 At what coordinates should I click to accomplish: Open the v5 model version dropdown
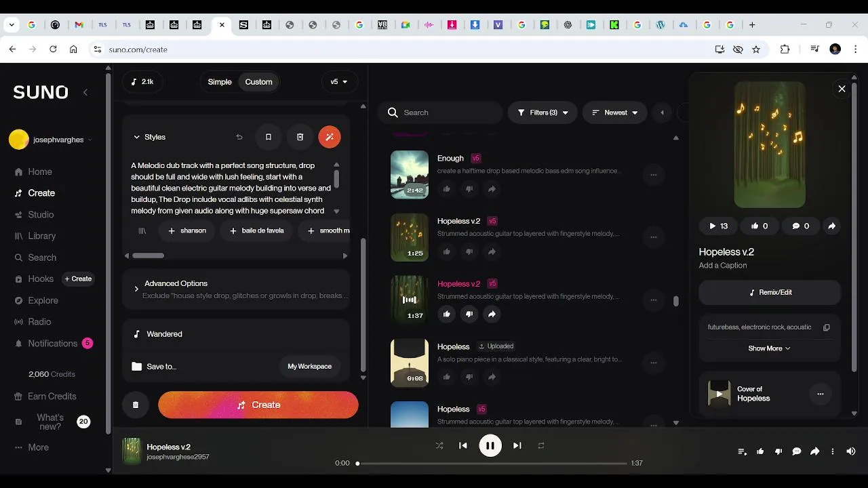coord(339,82)
